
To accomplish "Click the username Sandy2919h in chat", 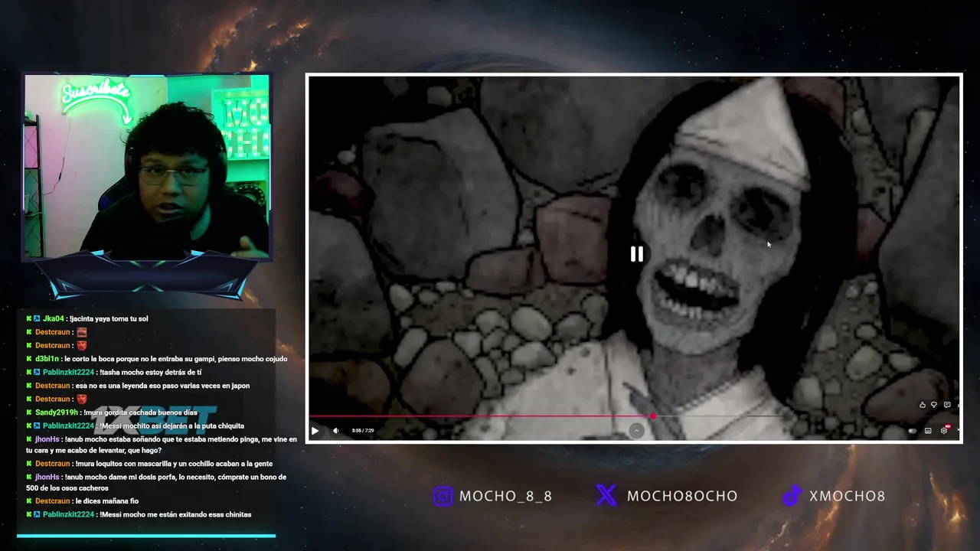I will pyautogui.click(x=57, y=412).
